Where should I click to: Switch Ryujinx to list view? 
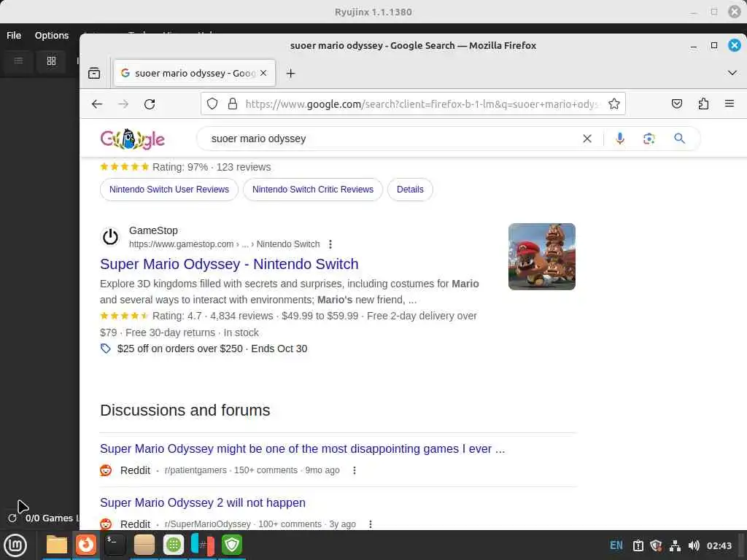click(18, 61)
